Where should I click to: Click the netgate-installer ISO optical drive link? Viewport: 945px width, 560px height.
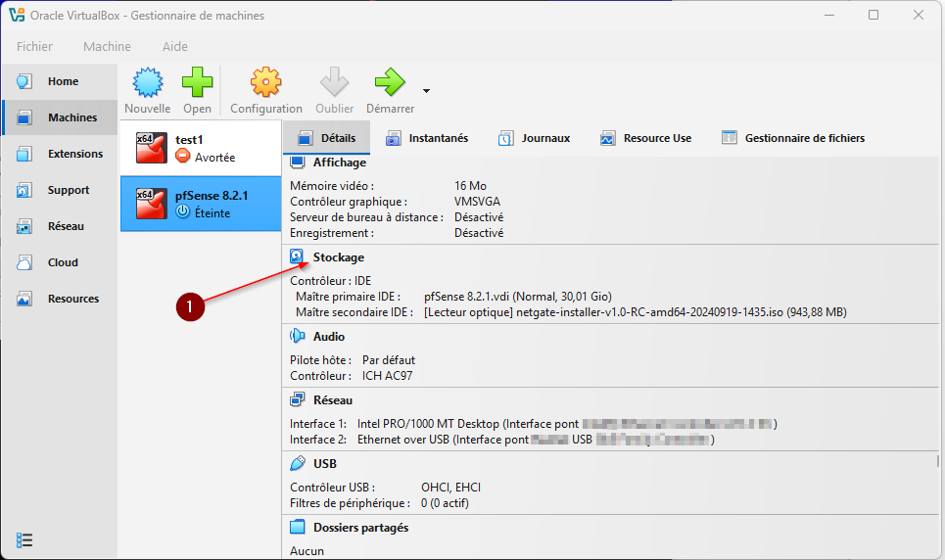(636, 312)
